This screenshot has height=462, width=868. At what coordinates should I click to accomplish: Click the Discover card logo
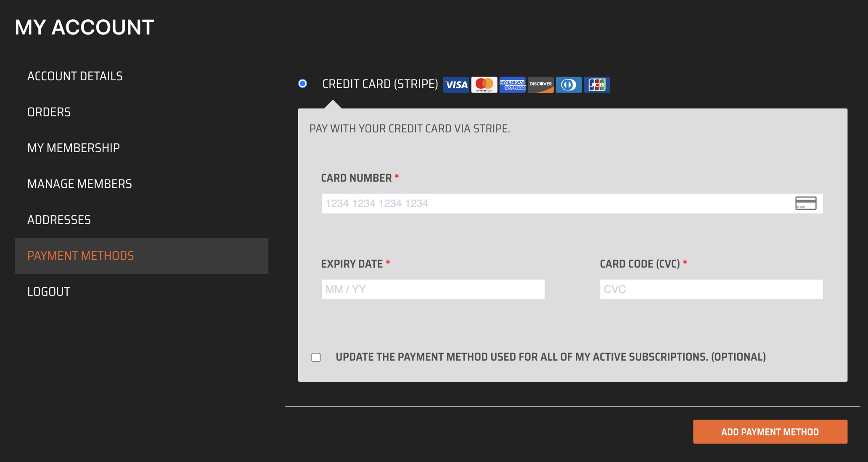[540, 84]
